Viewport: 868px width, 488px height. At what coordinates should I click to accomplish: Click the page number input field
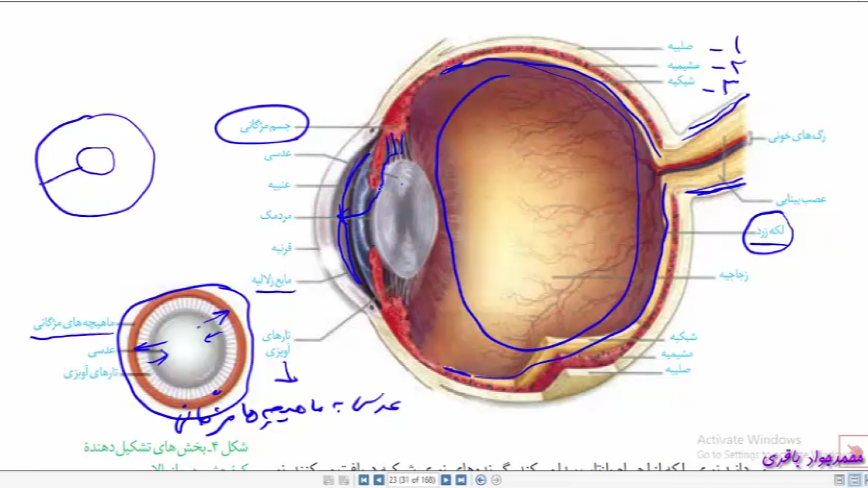tap(412, 480)
